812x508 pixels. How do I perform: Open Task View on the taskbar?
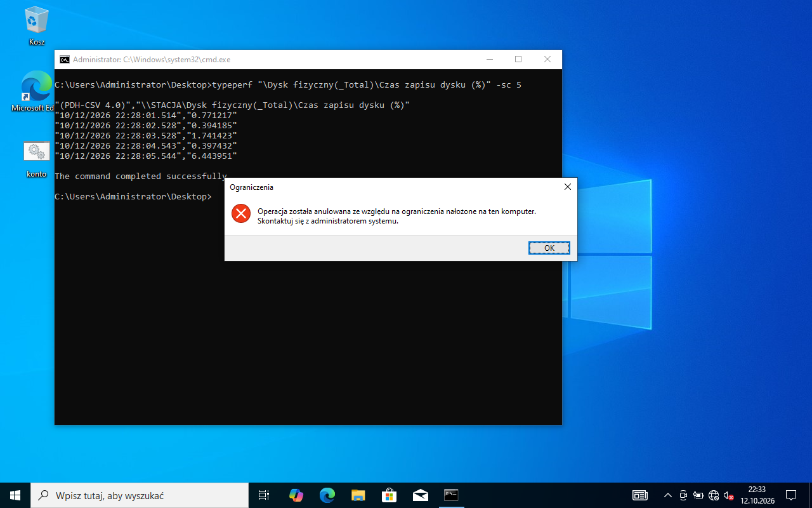coord(264,495)
